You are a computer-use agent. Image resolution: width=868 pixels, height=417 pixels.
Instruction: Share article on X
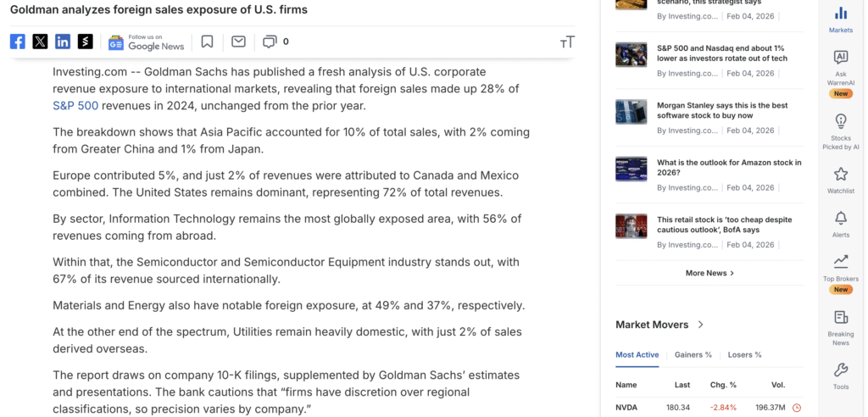pyautogui.click(x=40, y=42)
